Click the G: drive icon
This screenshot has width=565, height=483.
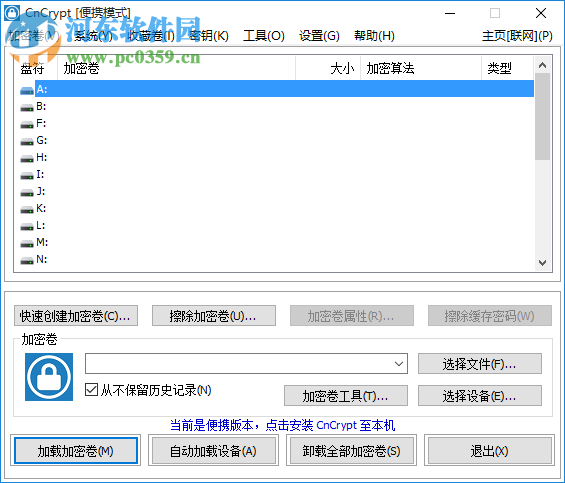[27, 141]
